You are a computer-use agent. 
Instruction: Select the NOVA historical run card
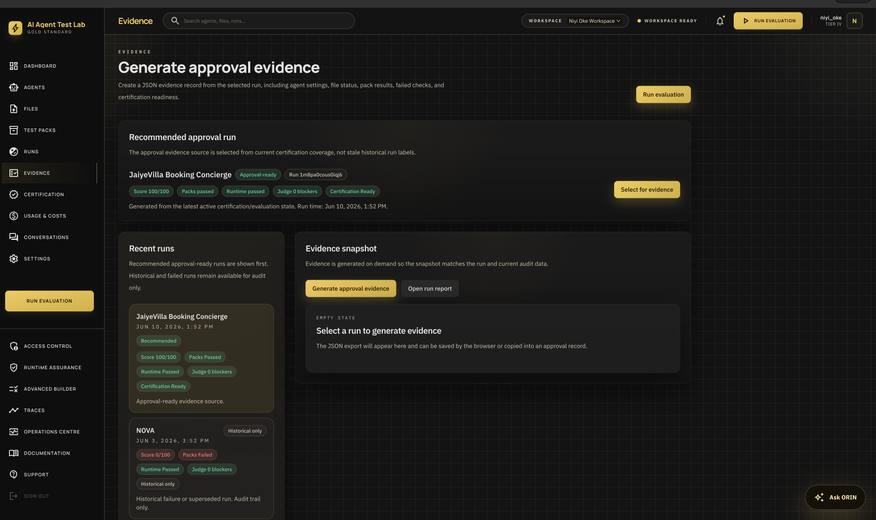201,468
